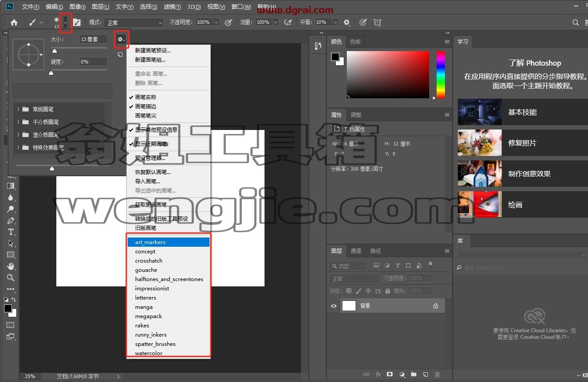Adjust the rainbow hue slider
This screenshot has width=588, height=382.
pyautogui.click(x=441, y=74)
